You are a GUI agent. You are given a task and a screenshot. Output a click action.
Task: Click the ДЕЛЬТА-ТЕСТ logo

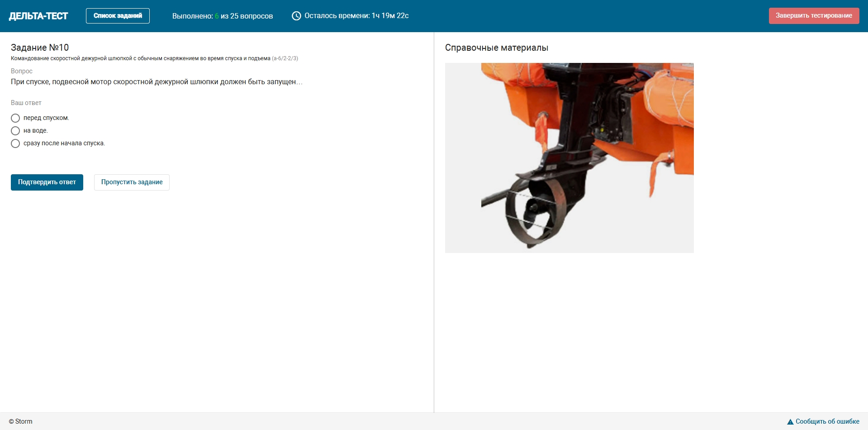click(38, 16)
